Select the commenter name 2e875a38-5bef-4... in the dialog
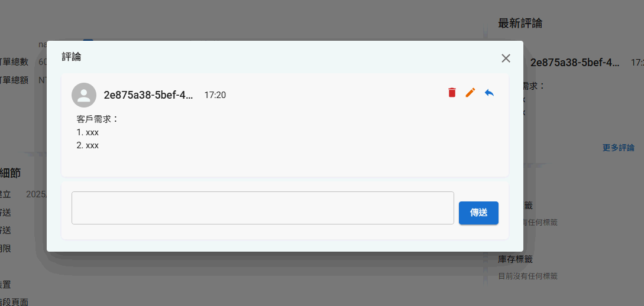This screenshot has width=644, height=306. click(x=148, y=95)
